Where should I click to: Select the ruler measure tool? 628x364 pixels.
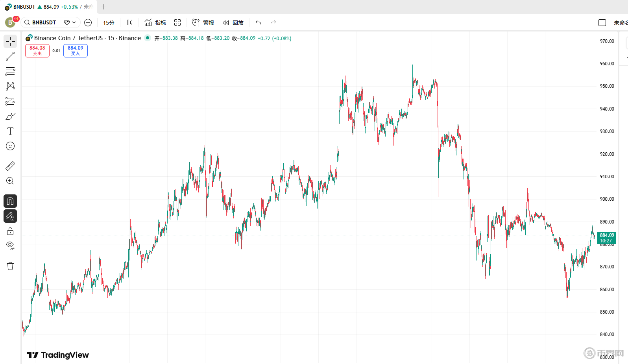pos(10,166)
